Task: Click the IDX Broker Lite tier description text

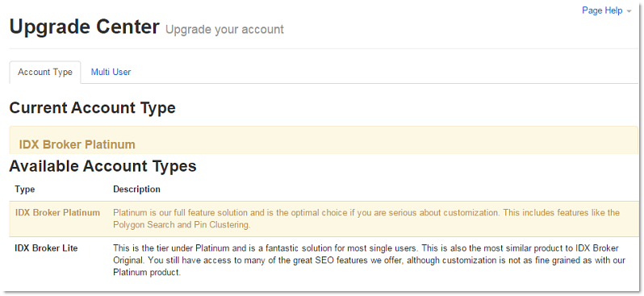Action: pyautogui.click(x=369, y=261)
